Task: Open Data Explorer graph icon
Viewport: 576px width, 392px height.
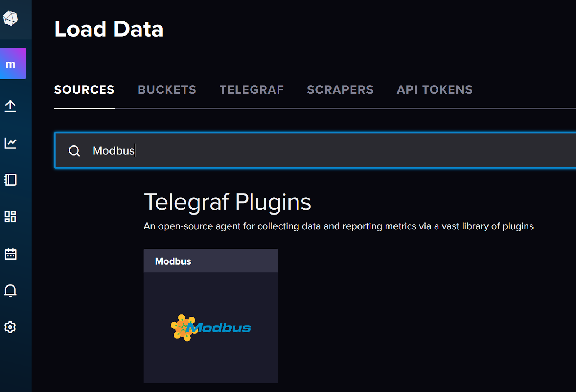Action: coord(10,143)
